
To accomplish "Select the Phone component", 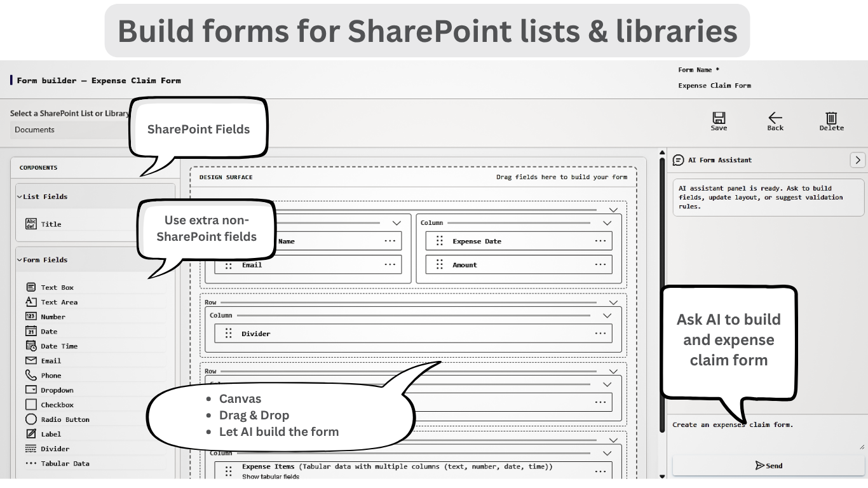I will pos(50,375).
